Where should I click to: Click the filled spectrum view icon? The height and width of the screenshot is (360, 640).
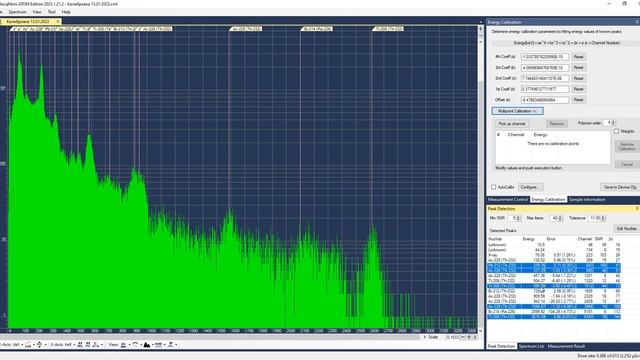click(147, 344)
